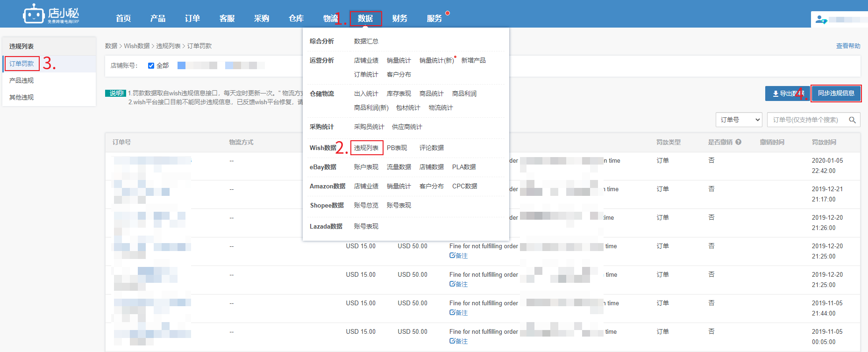Select 数据汇总 under 综合分析

(x=366, y=41)
